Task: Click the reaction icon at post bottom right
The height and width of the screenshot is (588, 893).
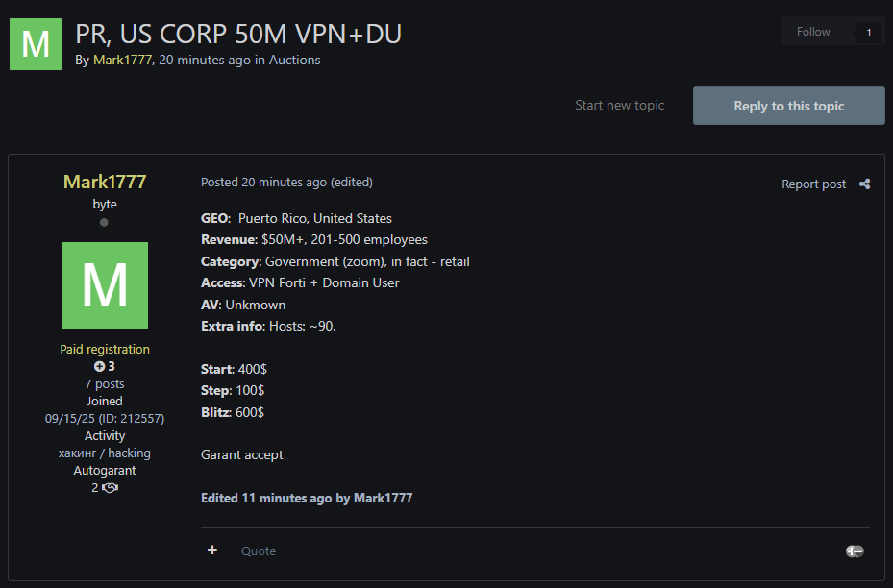Action: pos(855,551)
